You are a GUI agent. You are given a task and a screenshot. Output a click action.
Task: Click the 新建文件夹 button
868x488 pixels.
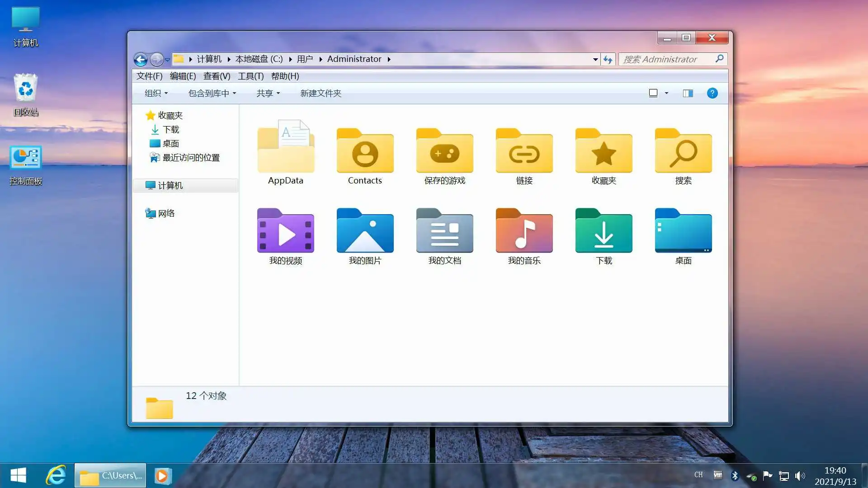[x=321, y=93]
